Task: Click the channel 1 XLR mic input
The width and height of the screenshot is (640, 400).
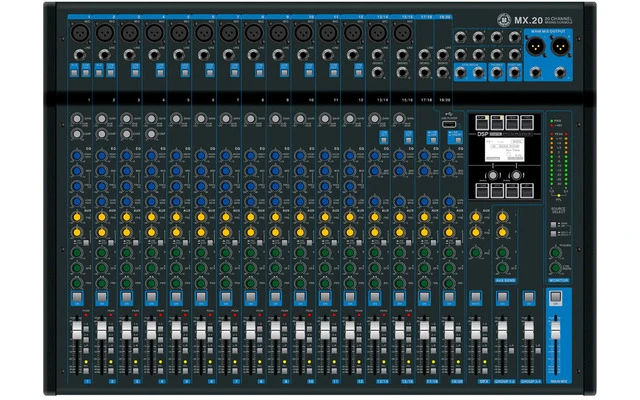Action: pos(80,33)
